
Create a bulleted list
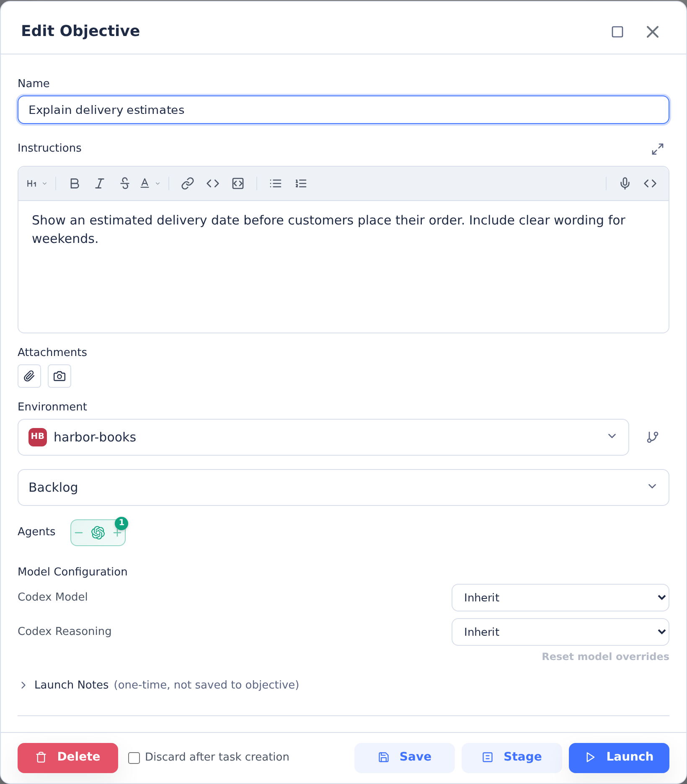(276, 183)
